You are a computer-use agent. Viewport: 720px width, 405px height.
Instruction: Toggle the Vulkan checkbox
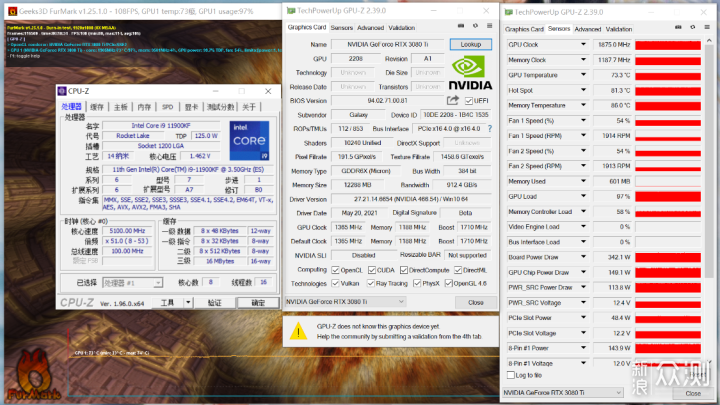[335, 283]
